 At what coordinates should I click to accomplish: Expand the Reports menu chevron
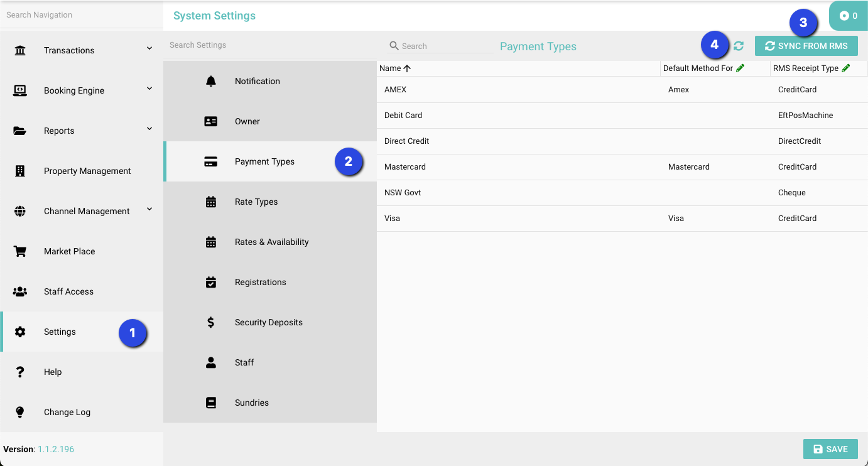click(149, 129)
